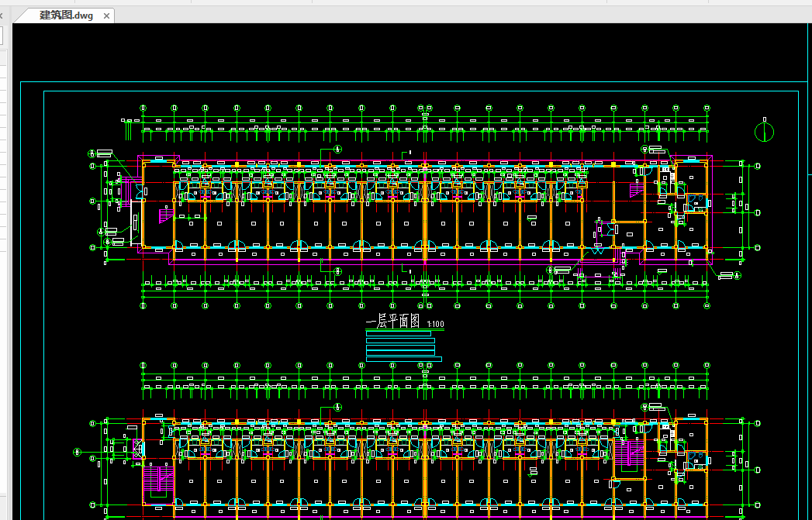Select the 1:100 scale label
This screenshot has height=520, width=812.
436,325
